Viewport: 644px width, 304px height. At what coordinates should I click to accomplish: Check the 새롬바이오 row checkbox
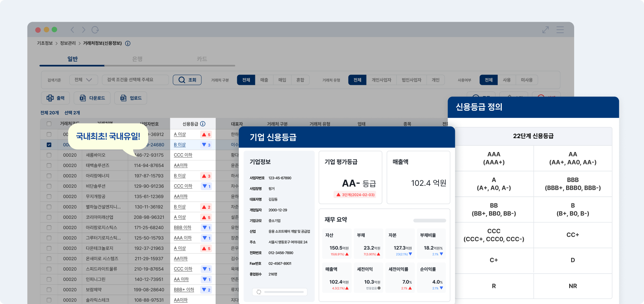tap(49, 155)
